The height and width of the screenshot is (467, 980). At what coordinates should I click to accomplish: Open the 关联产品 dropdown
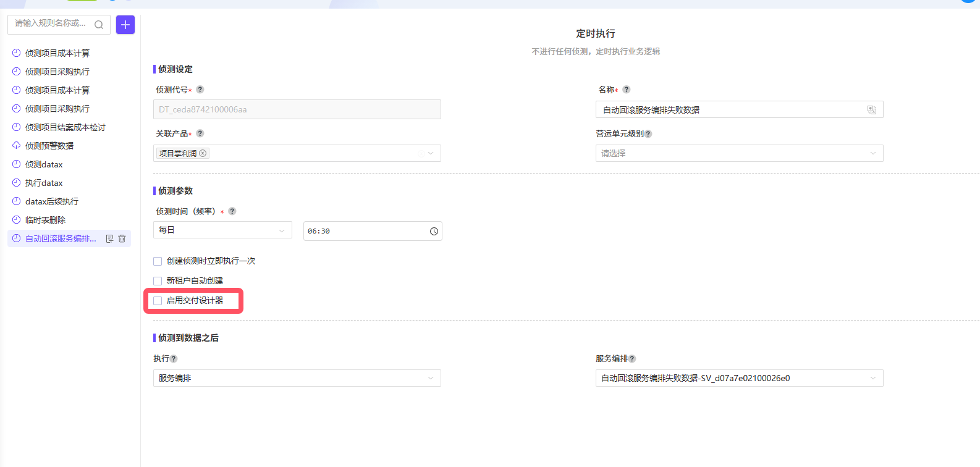coord(297,153)
